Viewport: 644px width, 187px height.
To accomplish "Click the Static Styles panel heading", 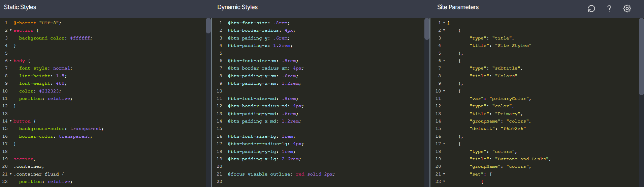I will [20, 7].
